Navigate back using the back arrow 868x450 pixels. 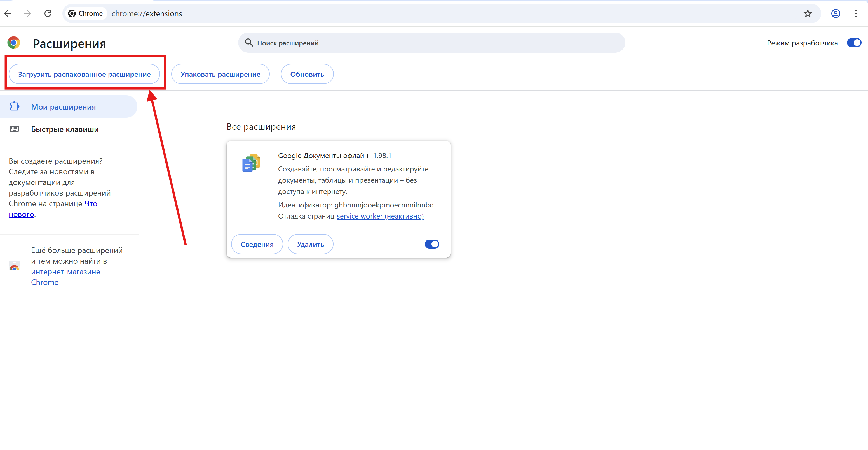pos(8,13)
